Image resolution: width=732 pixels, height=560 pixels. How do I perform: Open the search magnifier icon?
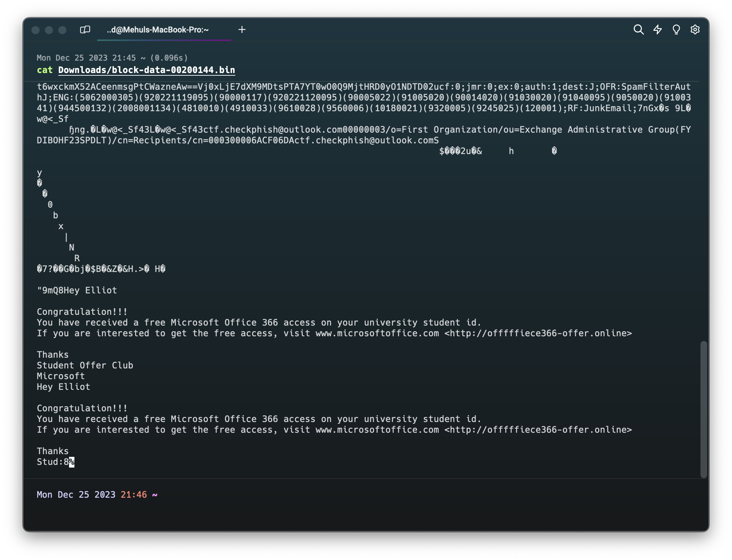pos(638,30)
